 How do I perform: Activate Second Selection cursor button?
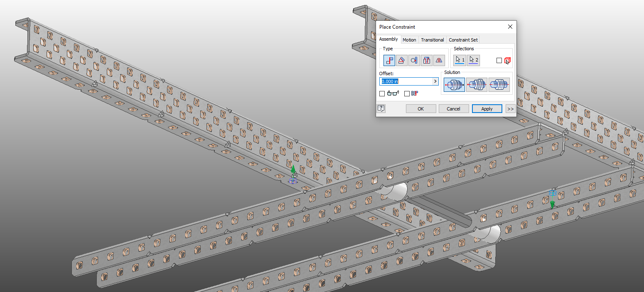(473, 60)
